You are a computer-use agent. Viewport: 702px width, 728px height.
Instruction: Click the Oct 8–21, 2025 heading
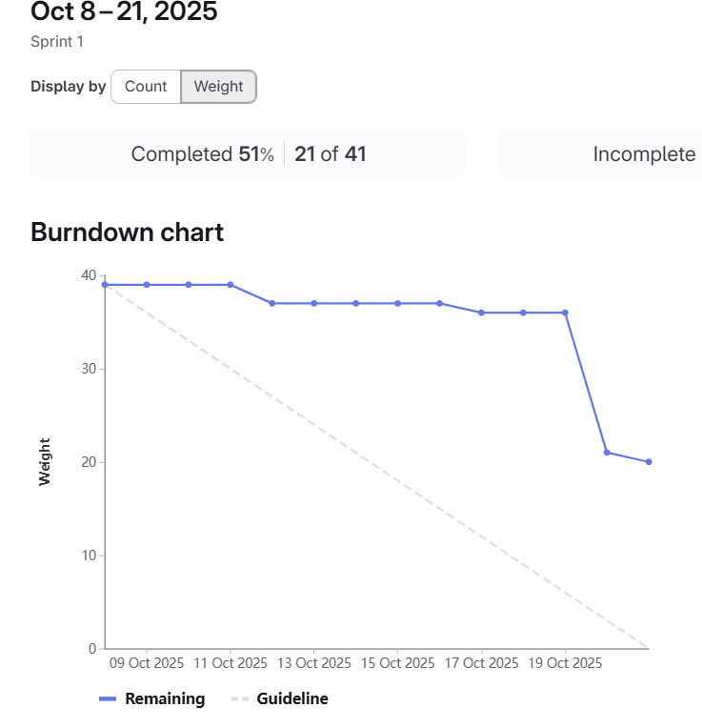point(124,12)
